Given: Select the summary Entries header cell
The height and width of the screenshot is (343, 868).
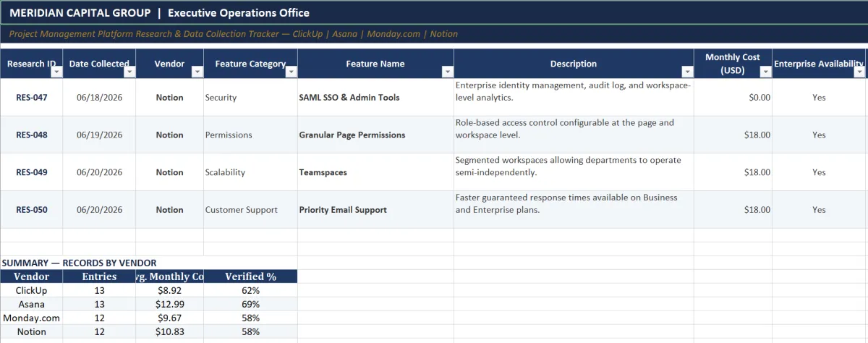Looking at the screenshot, I should point(99,276).
